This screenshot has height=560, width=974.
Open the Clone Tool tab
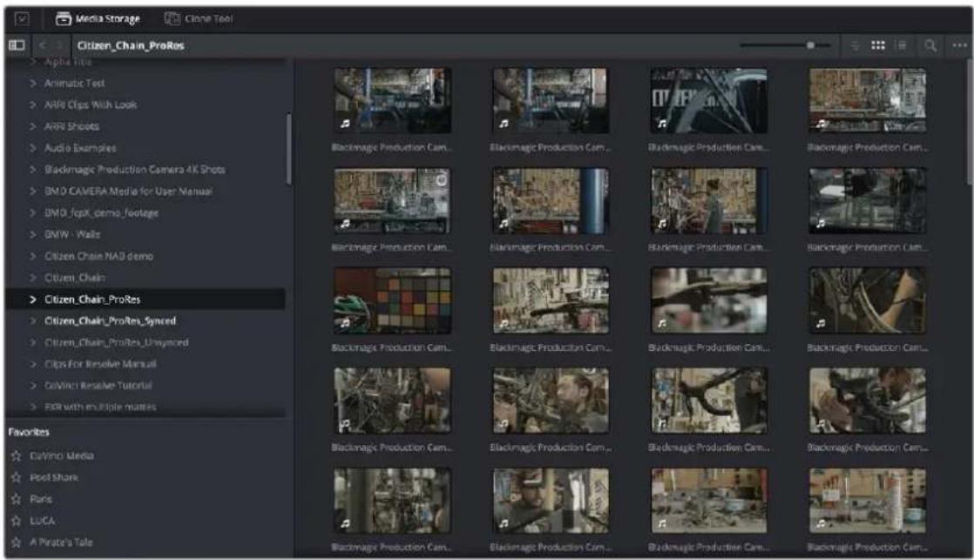click(x=199, y=18)
